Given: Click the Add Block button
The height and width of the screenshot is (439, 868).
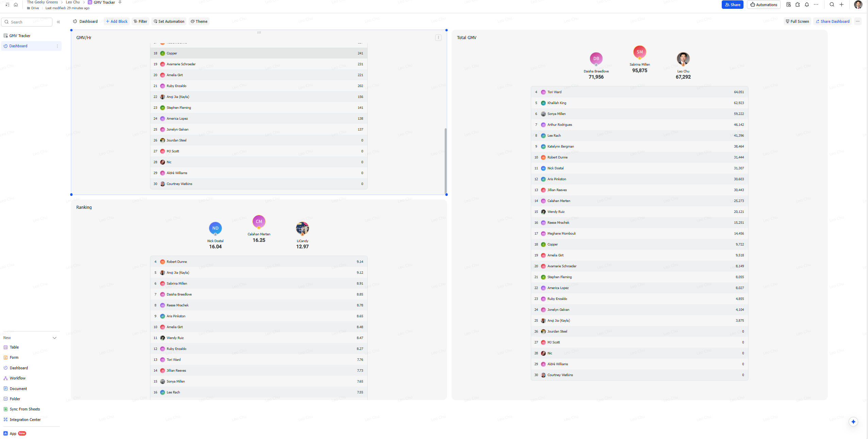Looking at the screenshot, I should click(x=117, y=21).
